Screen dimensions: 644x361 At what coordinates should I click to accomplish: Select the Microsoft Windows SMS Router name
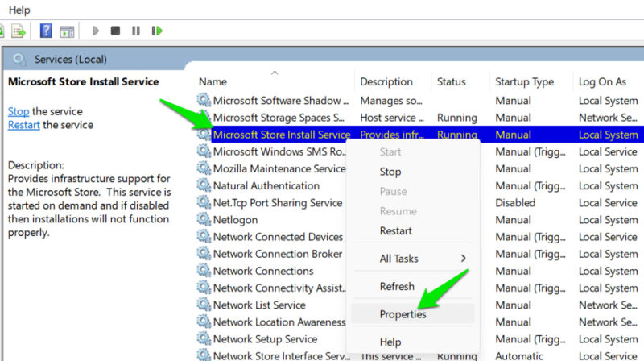[x=279, y=151]
